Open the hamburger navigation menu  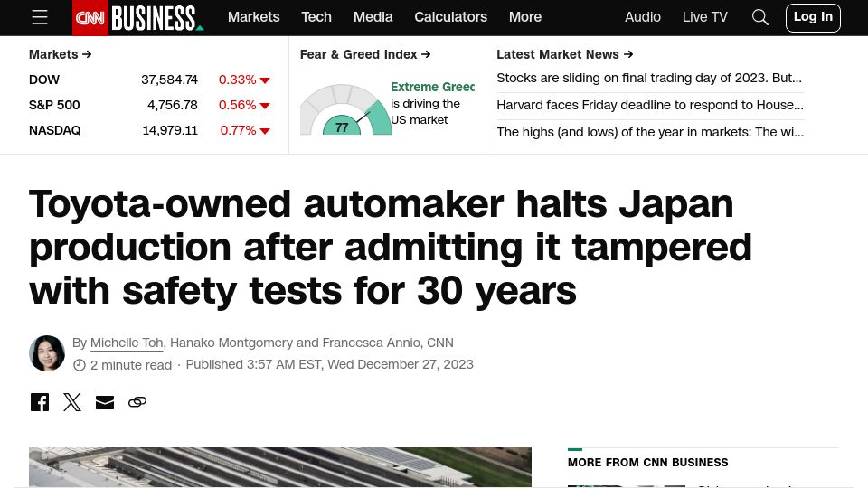coord(39,18)
